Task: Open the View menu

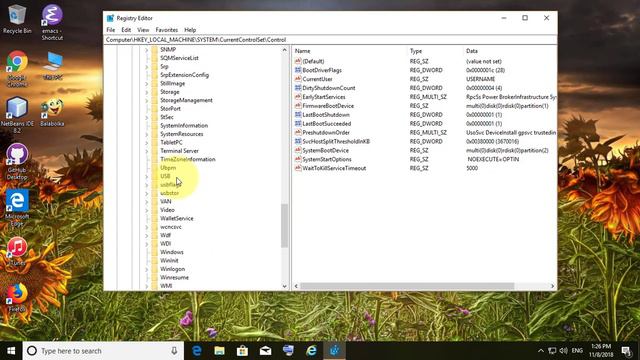Action: (143, 30)
